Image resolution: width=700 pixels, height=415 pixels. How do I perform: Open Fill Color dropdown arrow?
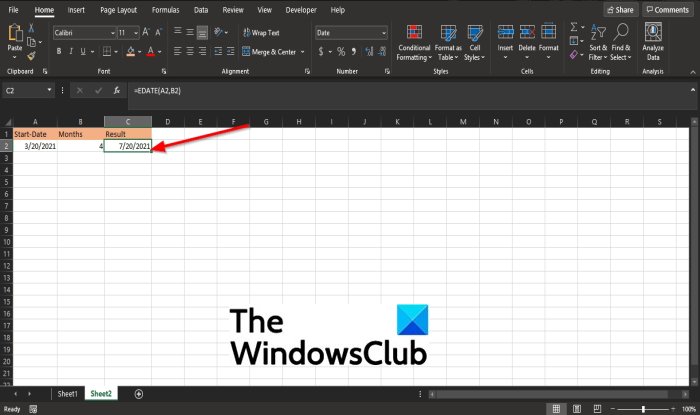[x=140, y=52]
